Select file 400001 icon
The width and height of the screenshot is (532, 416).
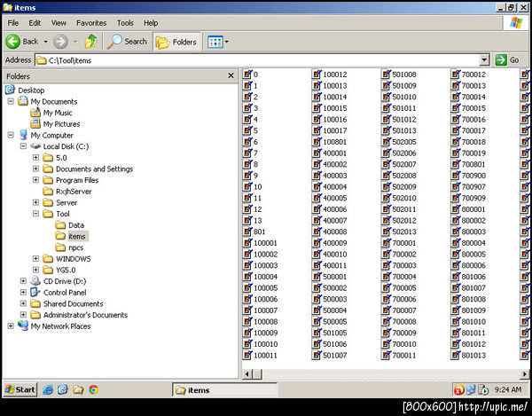[317, 153]
